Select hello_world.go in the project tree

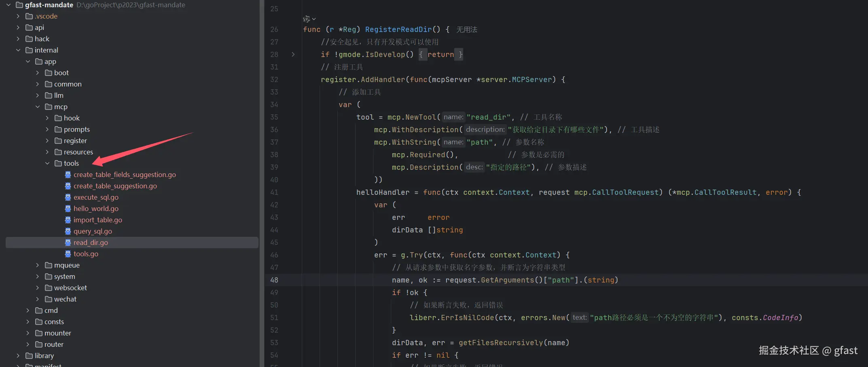[96, 209]
